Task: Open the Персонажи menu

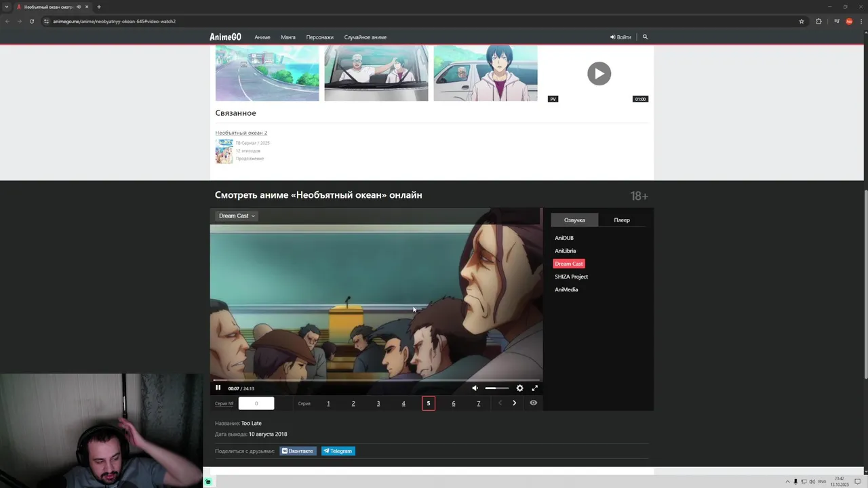Action: click(x=319, y=37)
